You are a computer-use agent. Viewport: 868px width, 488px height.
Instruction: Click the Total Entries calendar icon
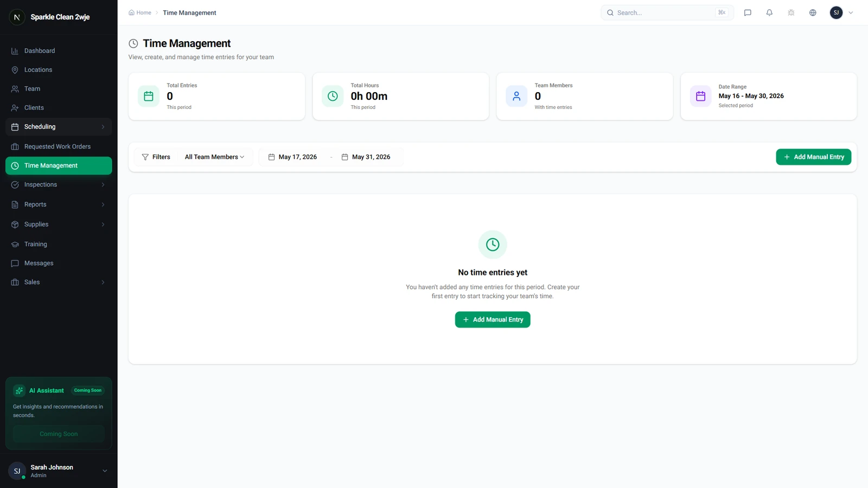(149, 97)
